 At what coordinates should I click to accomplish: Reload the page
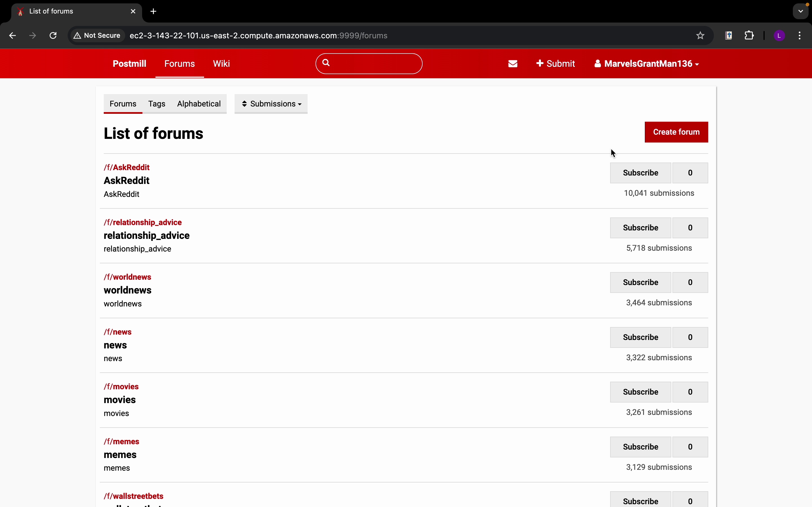pos(53,35)
